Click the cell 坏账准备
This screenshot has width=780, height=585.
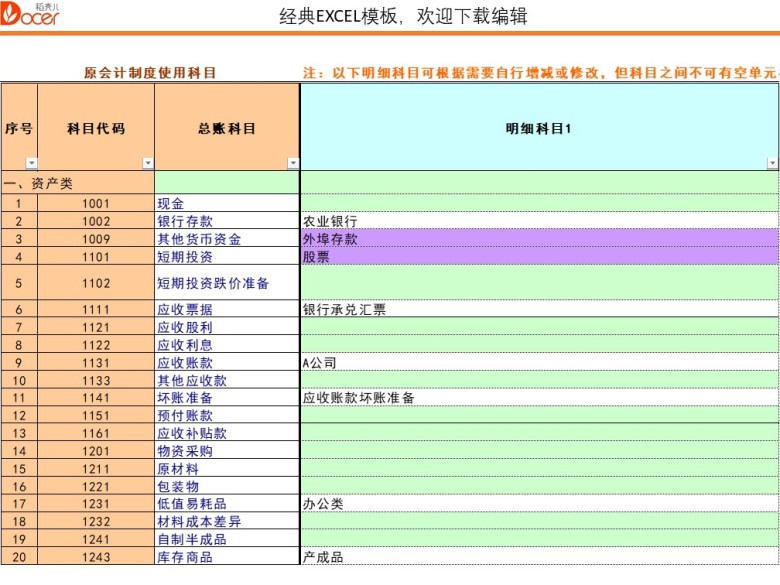click(227, 398)
